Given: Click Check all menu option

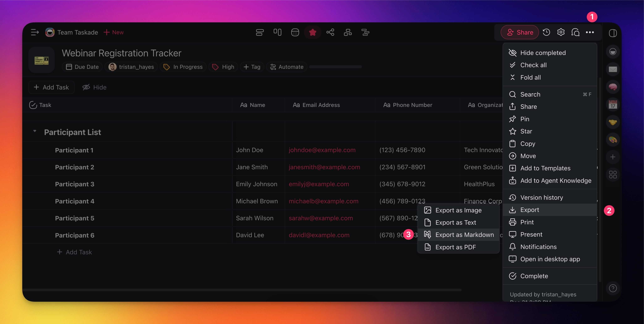Looking at the screenshot, I should (x=533, y=65).
